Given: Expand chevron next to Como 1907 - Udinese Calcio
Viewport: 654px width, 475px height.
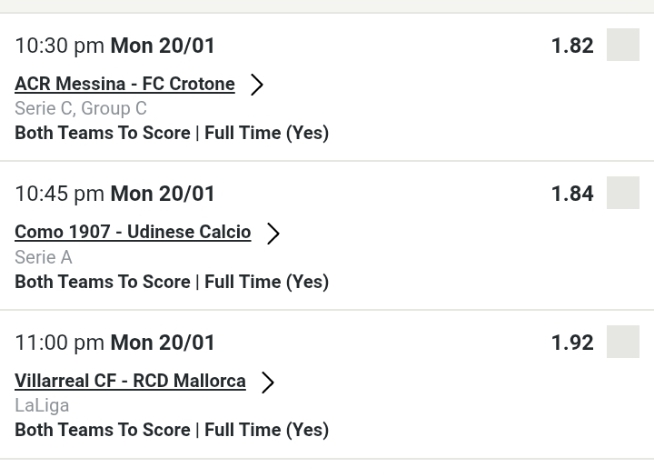Looking at the screenshot, I should pos(273,233).
